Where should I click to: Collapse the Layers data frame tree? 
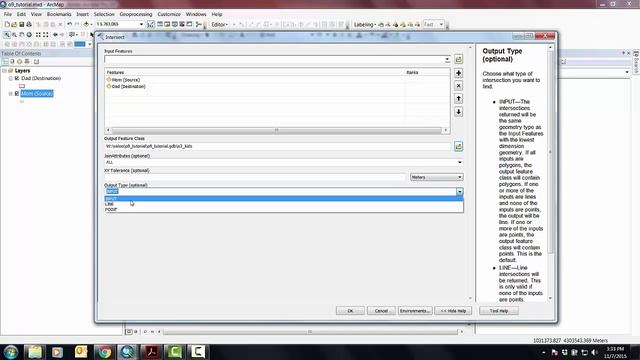coord(4,71)
